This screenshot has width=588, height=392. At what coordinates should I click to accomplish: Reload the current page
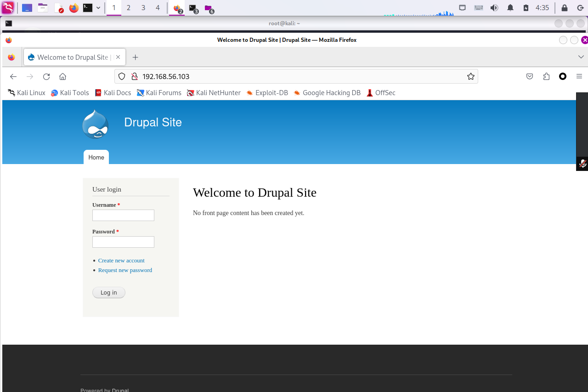[46, 76]
